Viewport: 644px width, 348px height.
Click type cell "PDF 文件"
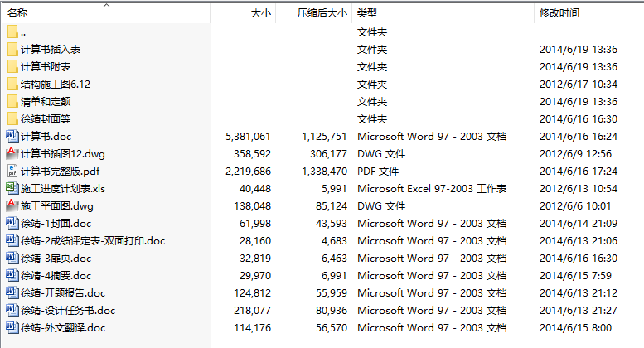[378, 172]
